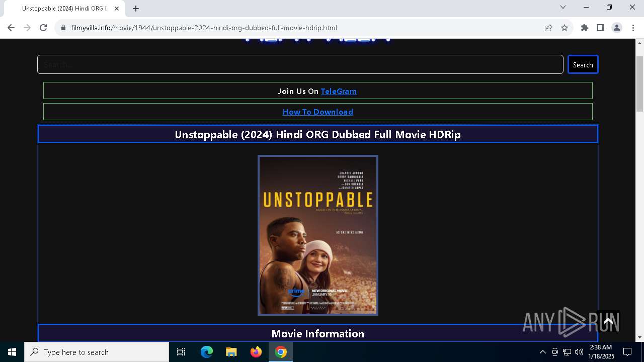Toggle the browser side panel
Screen dimensions: 644x362
pyautogui.click(x=601, y=28)
